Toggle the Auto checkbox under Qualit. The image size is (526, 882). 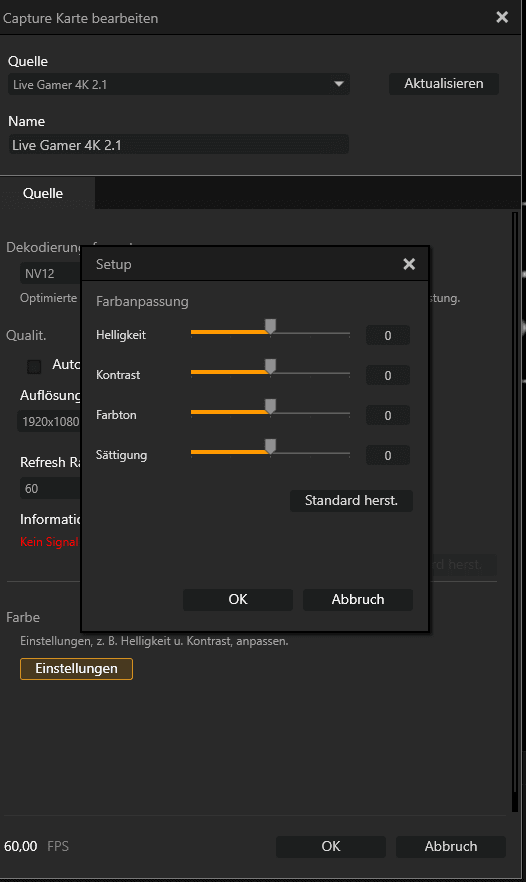pyautogui.click(x=34, y=367)
